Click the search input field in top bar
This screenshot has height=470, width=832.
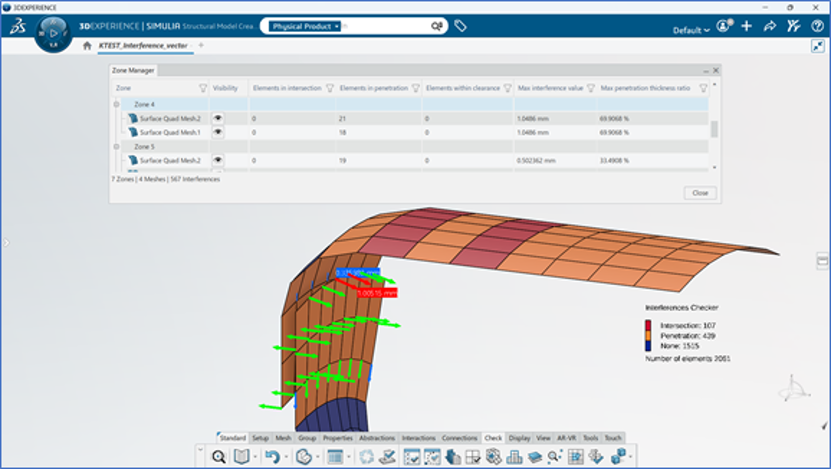point(385,26)
